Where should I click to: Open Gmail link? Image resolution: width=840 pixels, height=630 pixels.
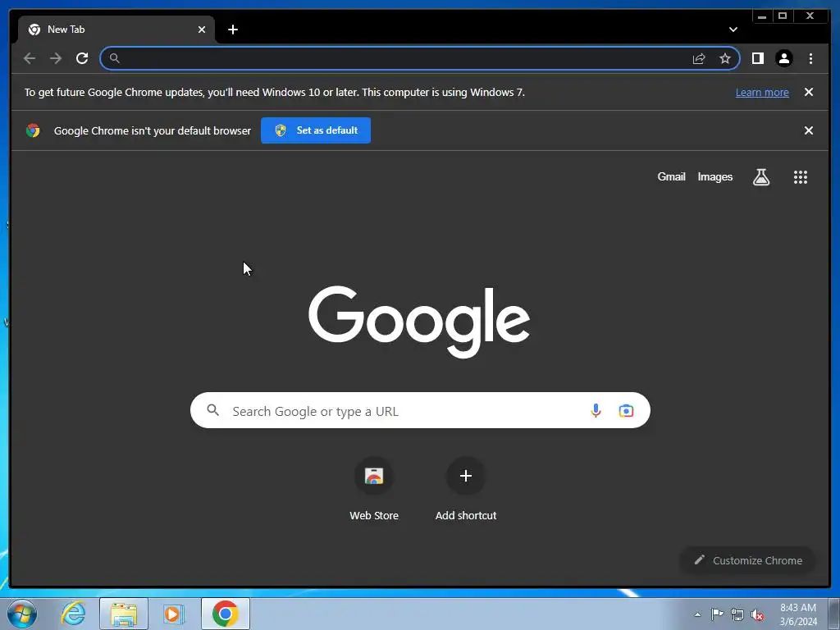coord(671,177)
